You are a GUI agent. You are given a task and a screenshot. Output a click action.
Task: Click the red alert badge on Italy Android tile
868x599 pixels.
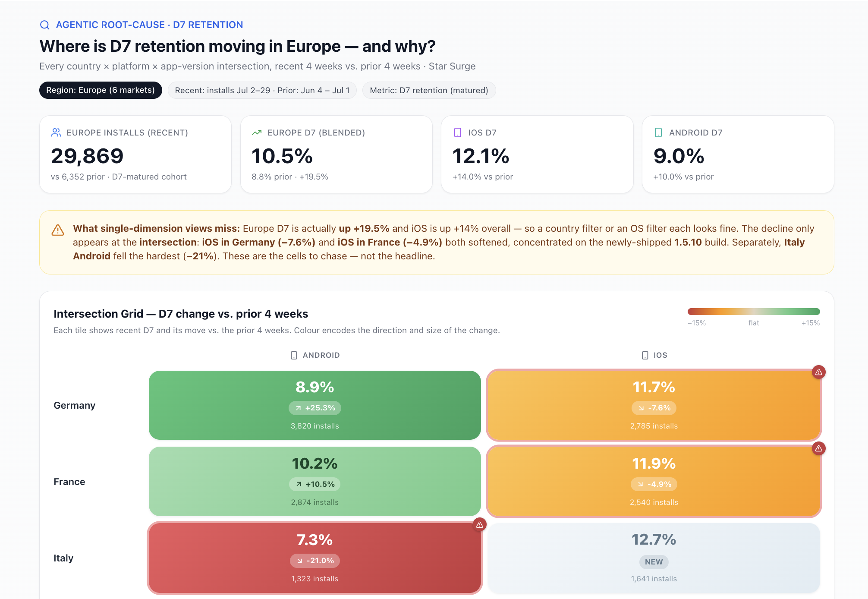pyautogui.click(x=479, y=525)
